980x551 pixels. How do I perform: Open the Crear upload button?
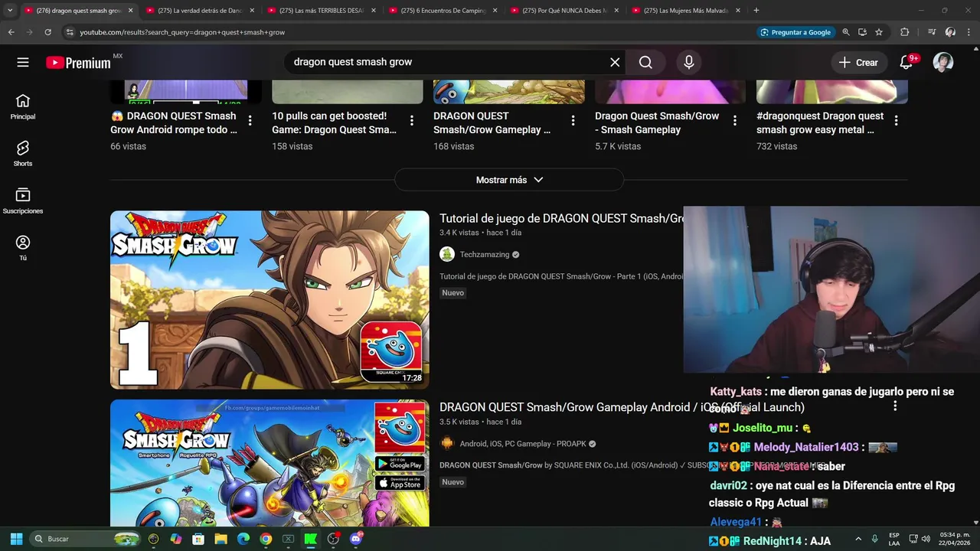(x=858, y=62)
